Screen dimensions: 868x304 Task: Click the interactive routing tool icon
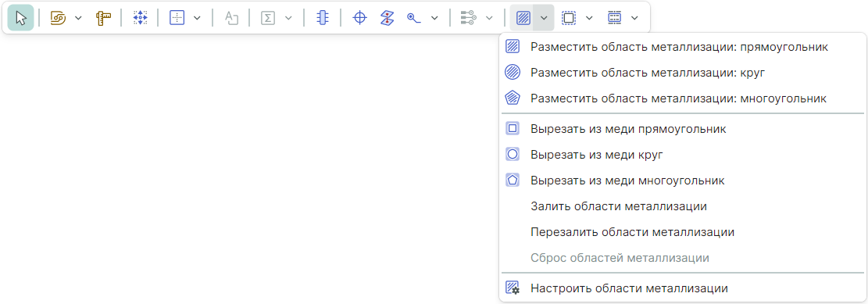click(x=58, y=18)
